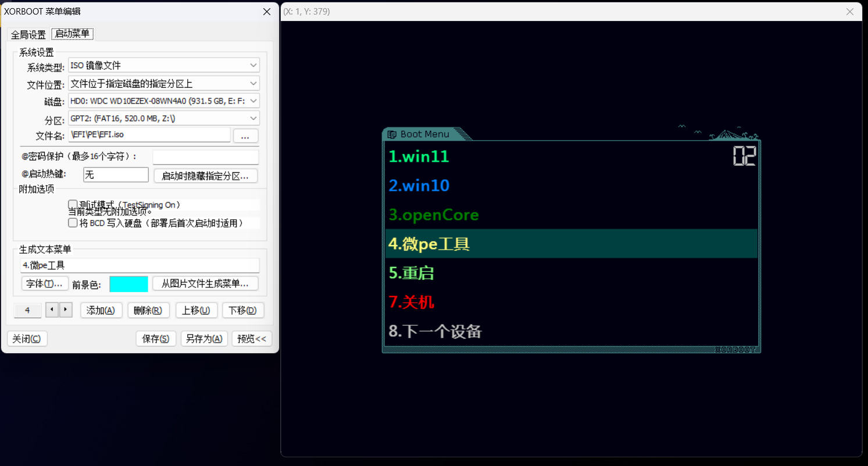Screen dimensions: 868x466
Task: Select 8.下一个设备 boot menu entry
Action: [571, 331]
